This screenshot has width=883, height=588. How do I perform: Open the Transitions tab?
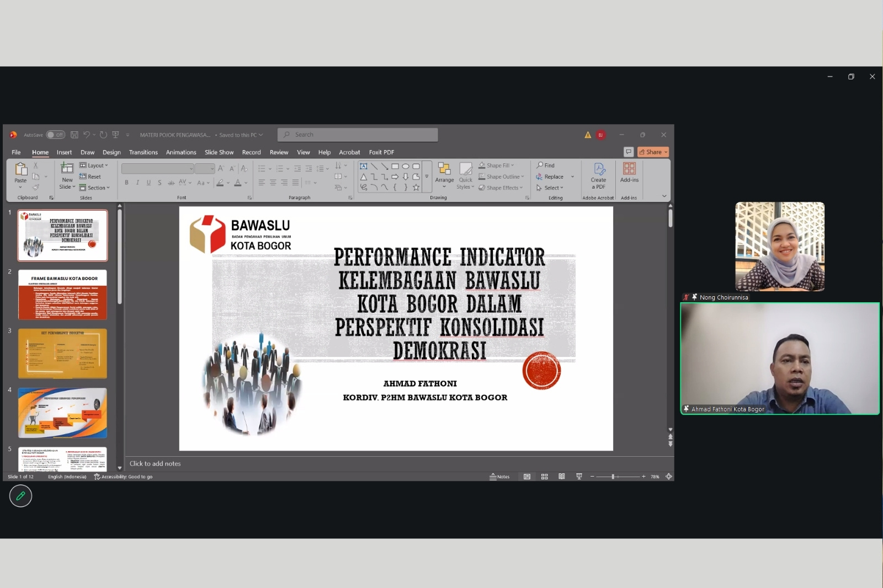pyautogui.click(x=143, y=152)
